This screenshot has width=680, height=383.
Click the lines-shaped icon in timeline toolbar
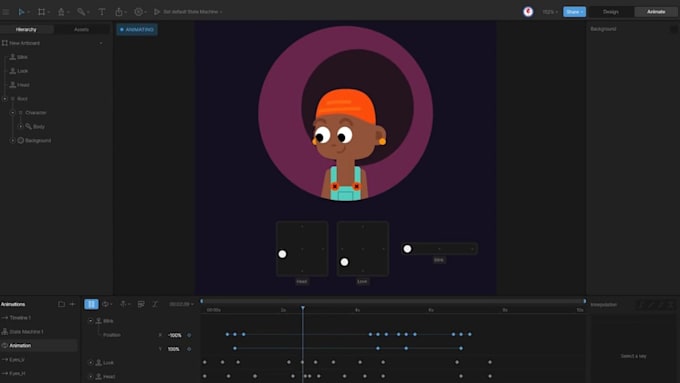click(141, 304)
